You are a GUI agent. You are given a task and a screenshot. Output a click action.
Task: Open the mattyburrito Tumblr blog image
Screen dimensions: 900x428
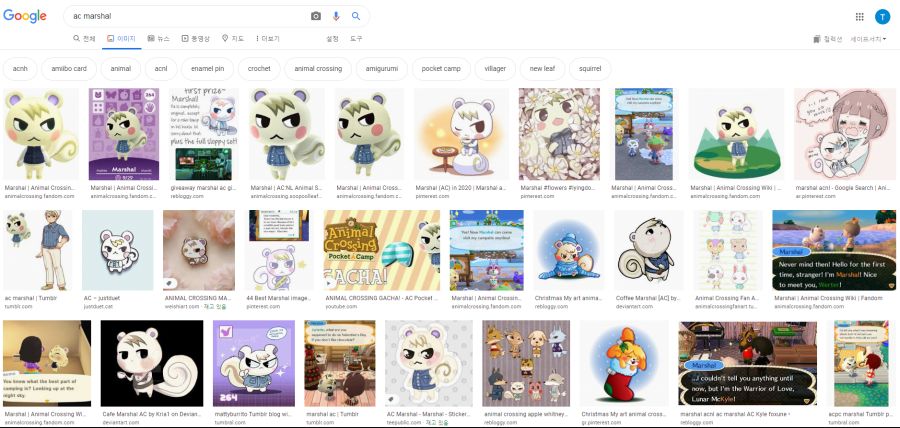click(254, 363)
